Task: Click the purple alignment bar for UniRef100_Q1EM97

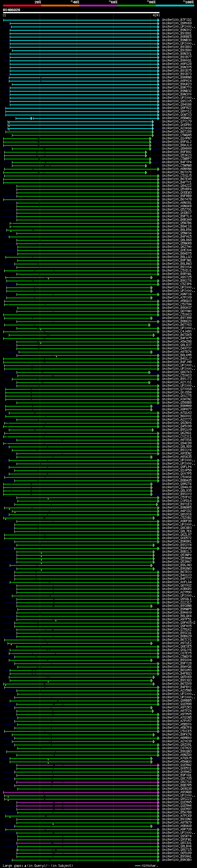Action: pyautogui.click(x=87, y=809)
